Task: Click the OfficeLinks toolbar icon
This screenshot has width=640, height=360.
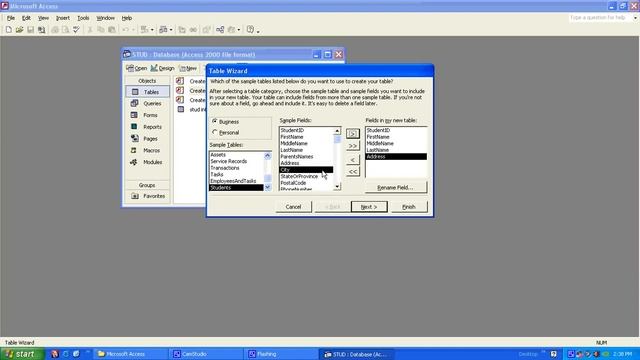Action: coord(144,29)
